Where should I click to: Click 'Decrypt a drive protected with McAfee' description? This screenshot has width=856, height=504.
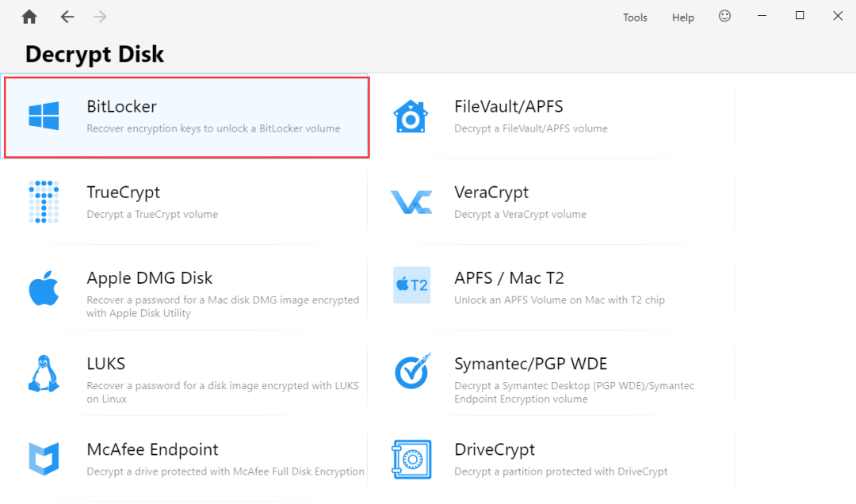pos(225,472)
